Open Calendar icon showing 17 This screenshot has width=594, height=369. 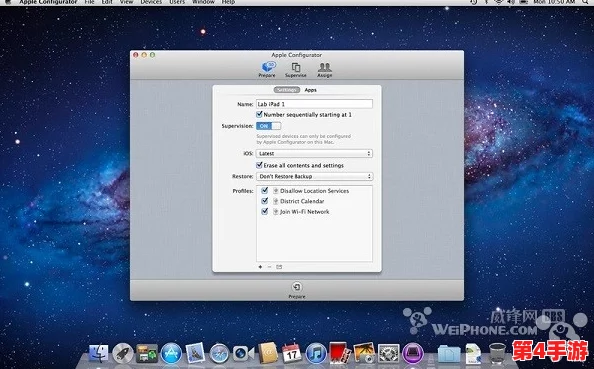tap(292, 353)
